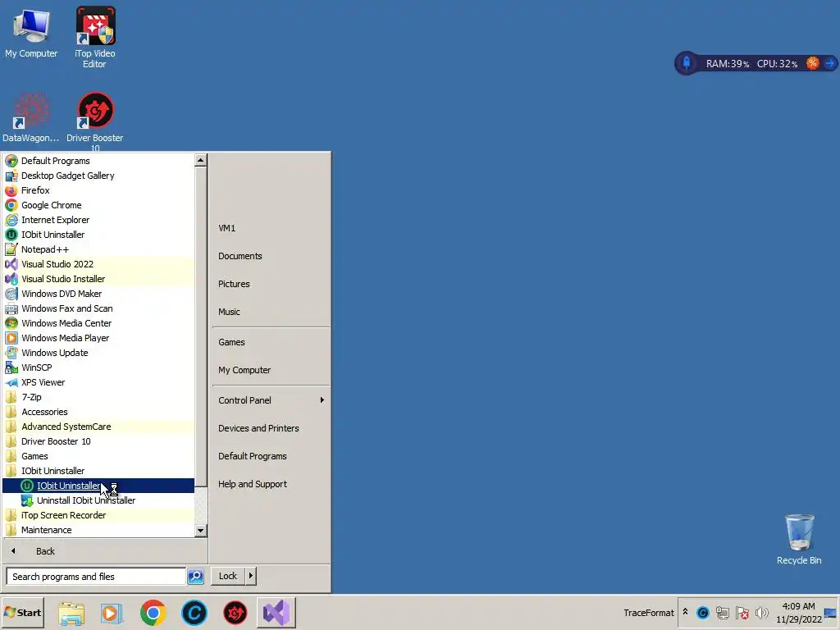Open Action Center flag tray icon
This screenshot has height=630, width=840.
[742, 612]
